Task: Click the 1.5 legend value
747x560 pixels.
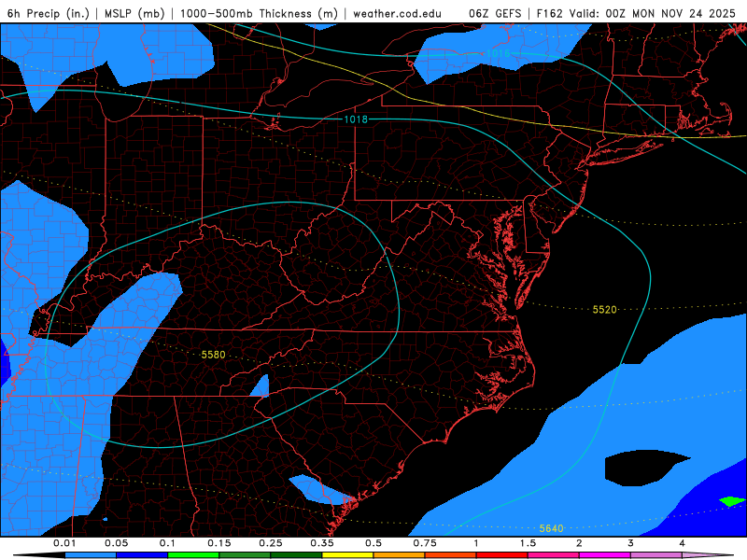Action: pos(528,543)
